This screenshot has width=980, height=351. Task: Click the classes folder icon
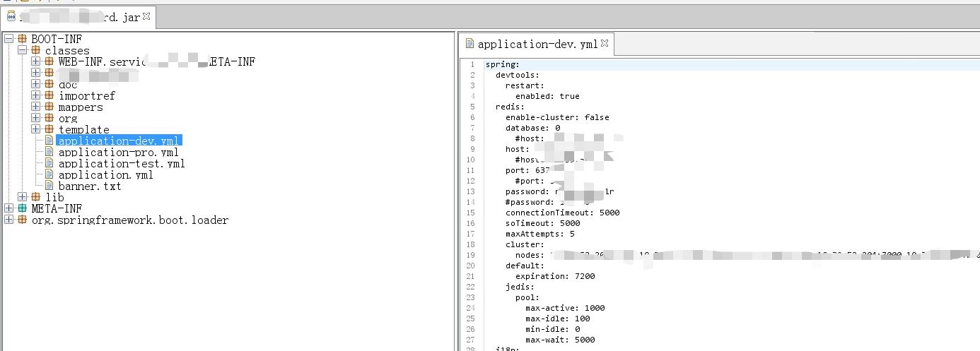[36, 50]
